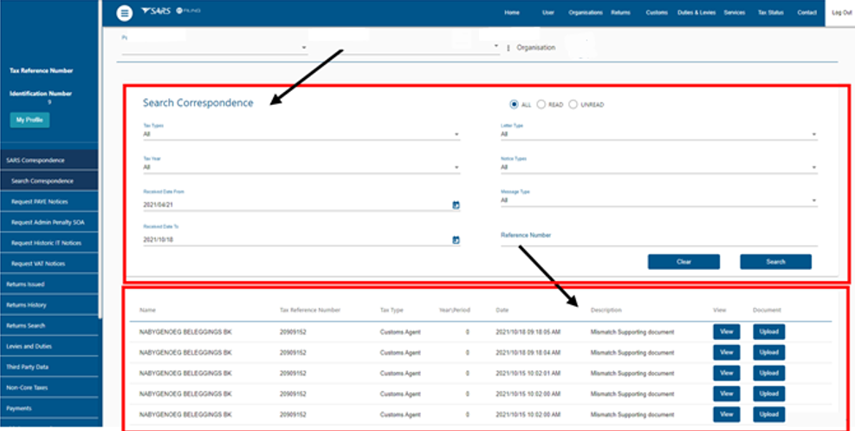The width and height of the screenshot is (868, 431).
Task: Click the My Profile button
Action: 29,120
